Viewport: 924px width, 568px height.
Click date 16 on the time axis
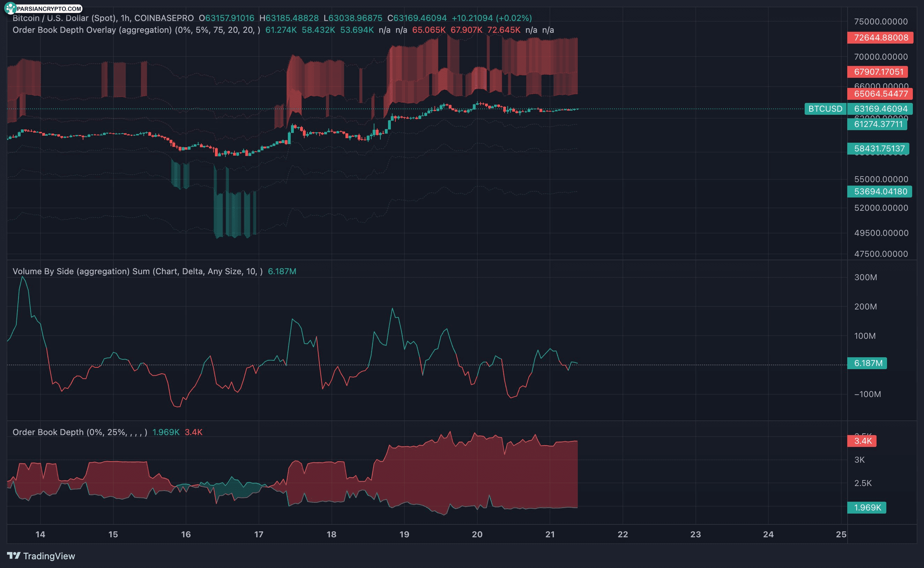pyautogui.click(x=186, y=535)
